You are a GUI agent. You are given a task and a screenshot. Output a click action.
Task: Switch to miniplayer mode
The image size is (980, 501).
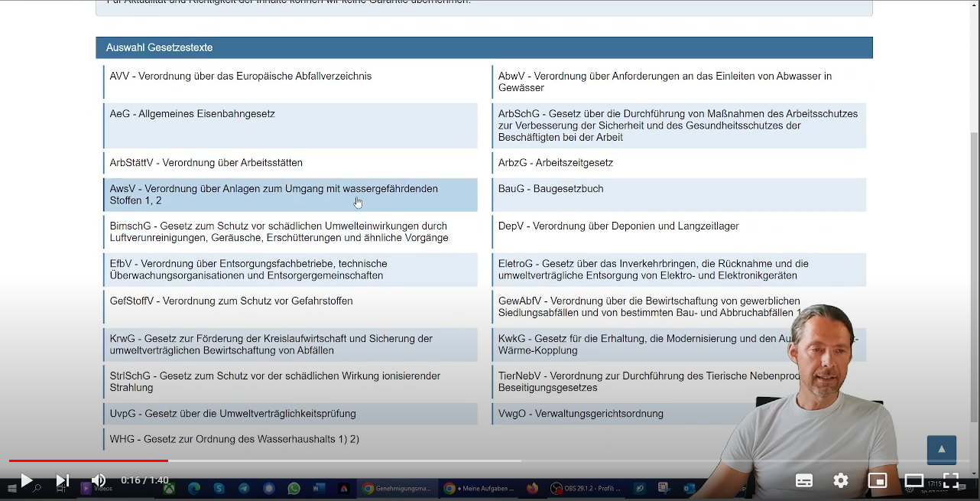point(878,480)
